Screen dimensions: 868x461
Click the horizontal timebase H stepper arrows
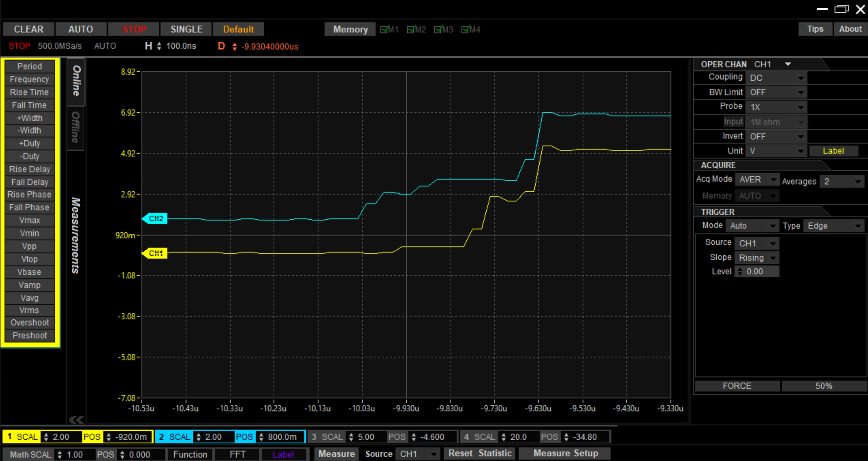pyautogui.click(x=159, y=46)
